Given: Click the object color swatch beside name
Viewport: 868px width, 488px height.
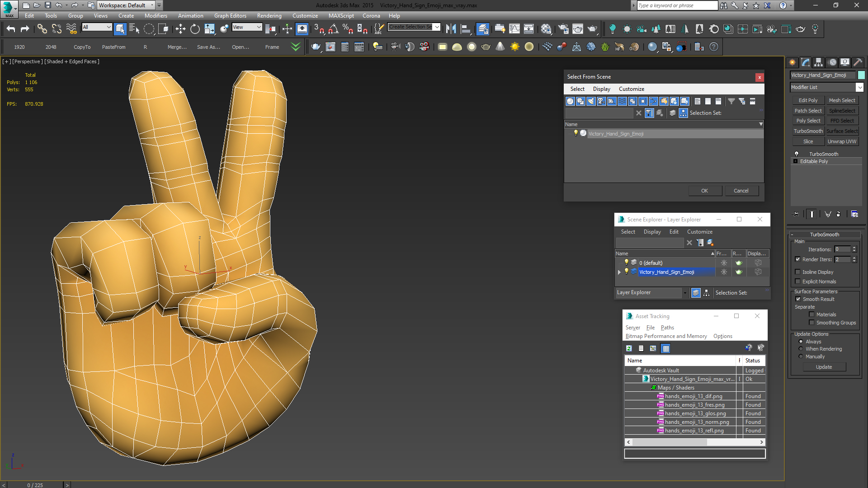Looking at the screenshot, I should click(862, 75).
